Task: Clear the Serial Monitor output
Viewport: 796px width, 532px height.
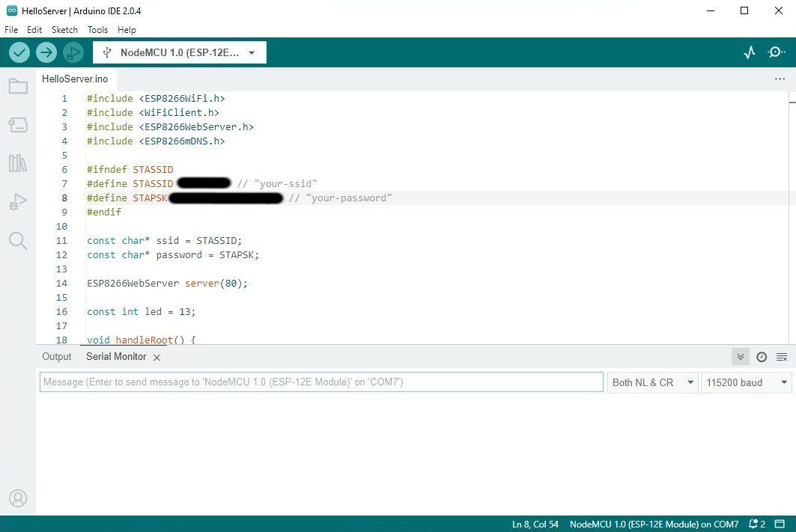Action: click(x=782, y=357)
